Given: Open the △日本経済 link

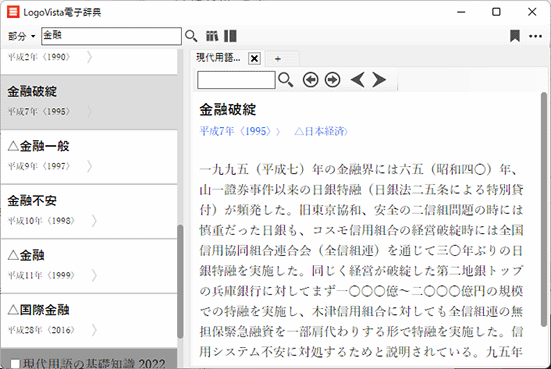Looking at the screenshot, I should point(321,131).
